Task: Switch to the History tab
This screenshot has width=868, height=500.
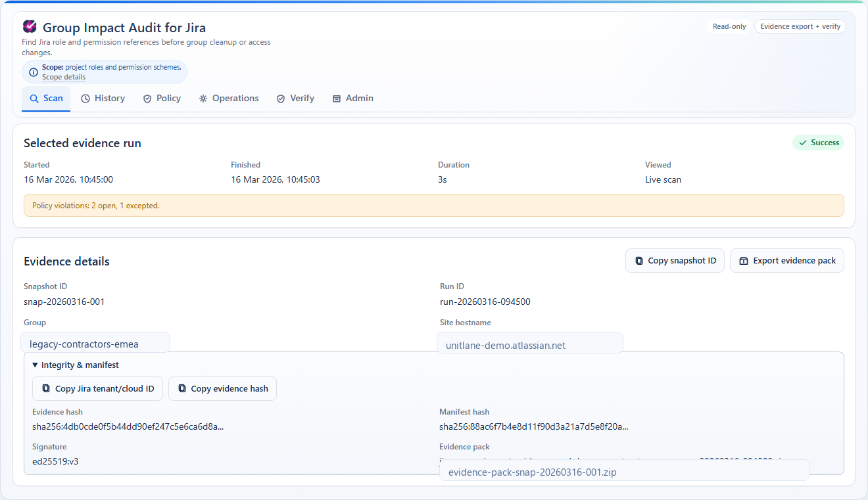Action: pyautogui.click(x=103, y=98)
